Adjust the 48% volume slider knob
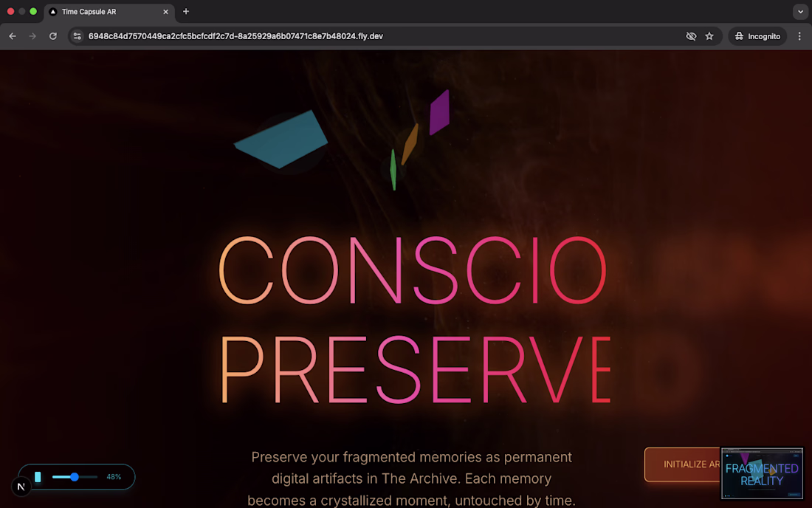Viewport: 812px width, 508px height. click(75, 477)
